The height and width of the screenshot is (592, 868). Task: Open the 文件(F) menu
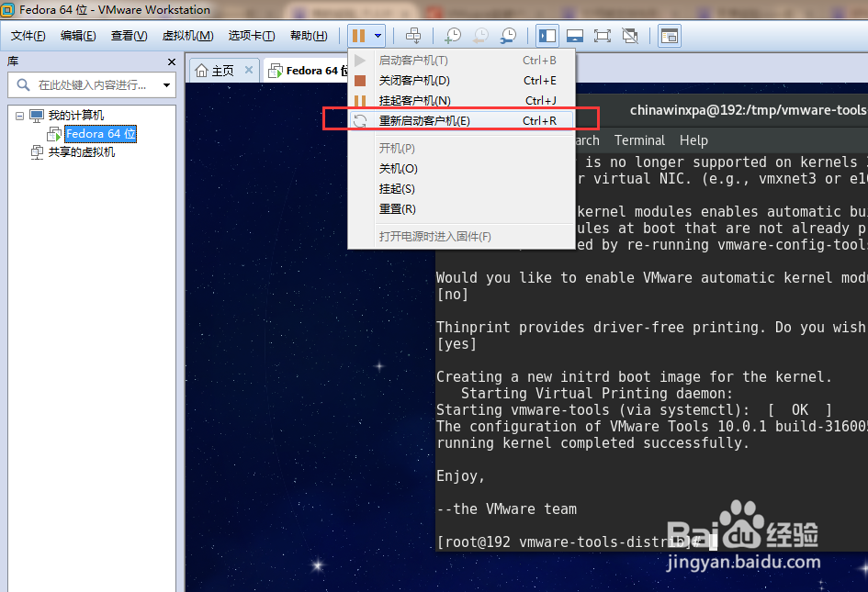point(28,36)
